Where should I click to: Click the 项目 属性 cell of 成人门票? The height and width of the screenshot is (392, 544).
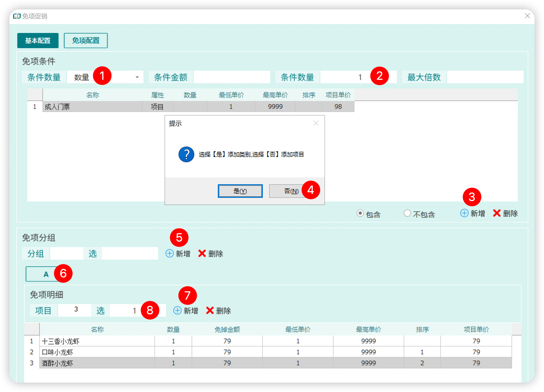(x=157, y=107)
